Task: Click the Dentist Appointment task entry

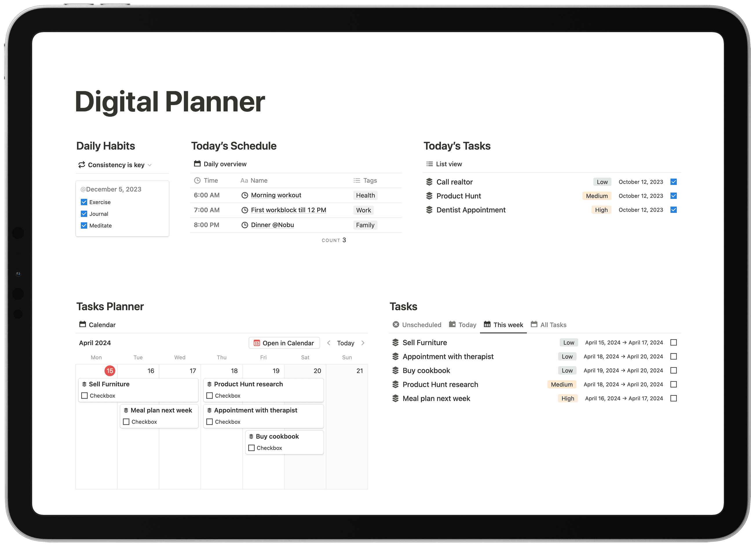Action: tap(470, 209)
